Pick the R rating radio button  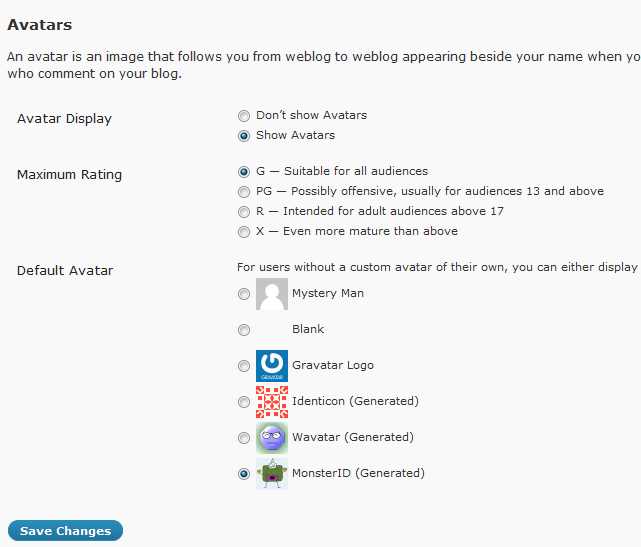244,212
